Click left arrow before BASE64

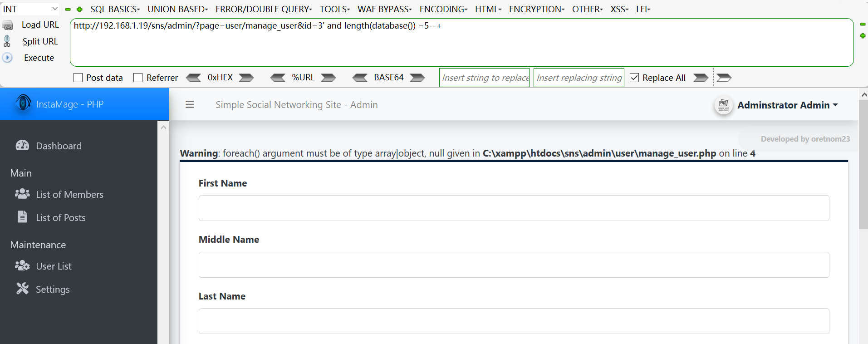360,78
